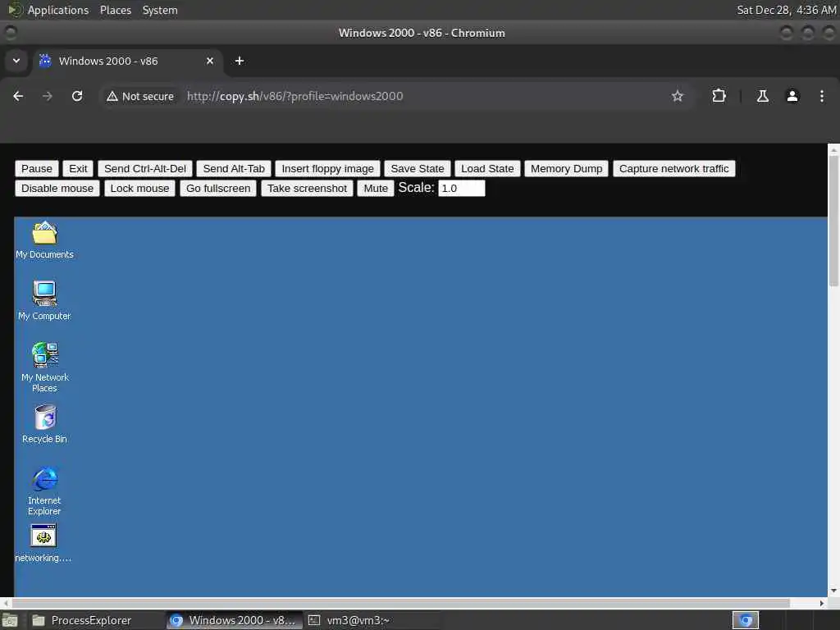
Task: Open the Chromium three-dot menu
Action: coord(822,96)
